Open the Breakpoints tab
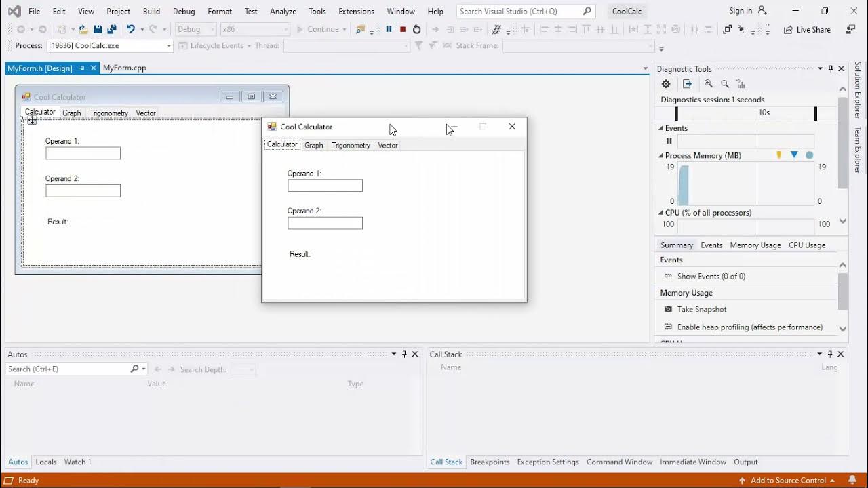This screenshot has width=868, height=488. 489,462
